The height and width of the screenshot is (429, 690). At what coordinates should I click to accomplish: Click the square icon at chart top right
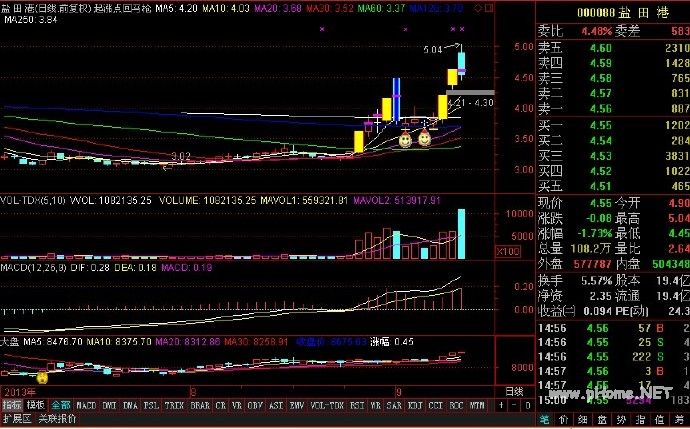pos(489,8)
